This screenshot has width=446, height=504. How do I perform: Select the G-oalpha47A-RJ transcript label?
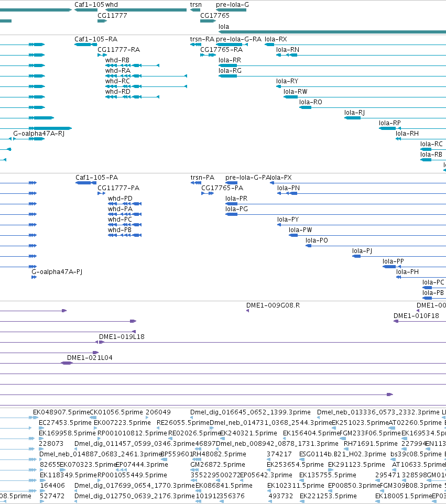[39, 134]
